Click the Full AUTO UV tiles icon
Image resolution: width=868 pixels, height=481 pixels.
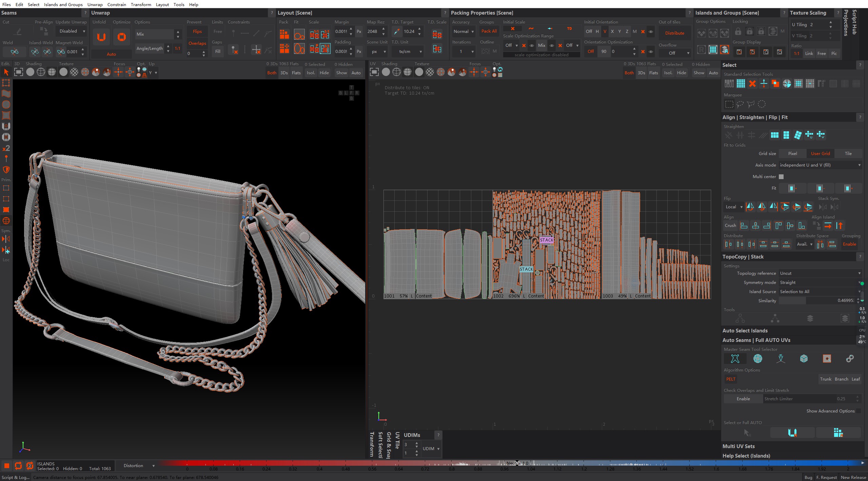click(838, 432)
